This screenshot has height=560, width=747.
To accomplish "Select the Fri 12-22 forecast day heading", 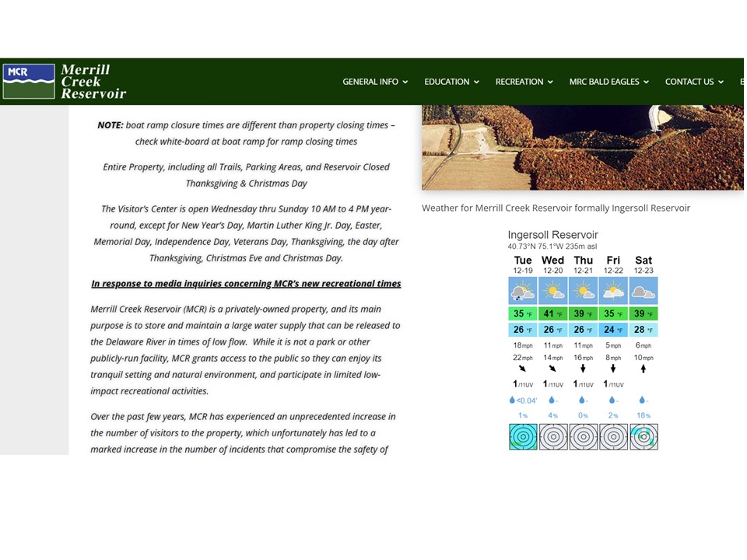I will [613, 264].
